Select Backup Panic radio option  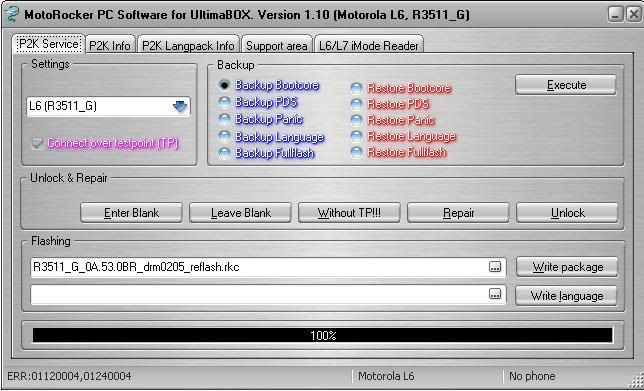coord(224,120)
